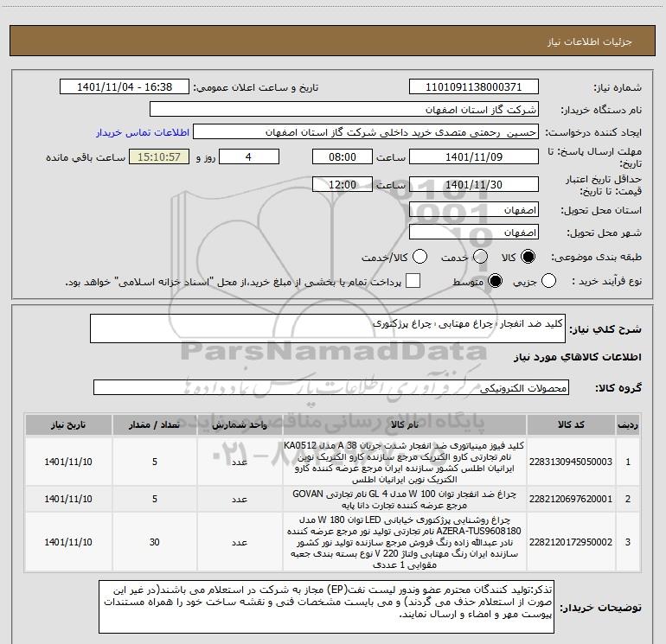Click the چراغ روشنایی پرژکتوری LED item name
The width and height of the screenshot is (666, 644).
(x=405, y=542)
